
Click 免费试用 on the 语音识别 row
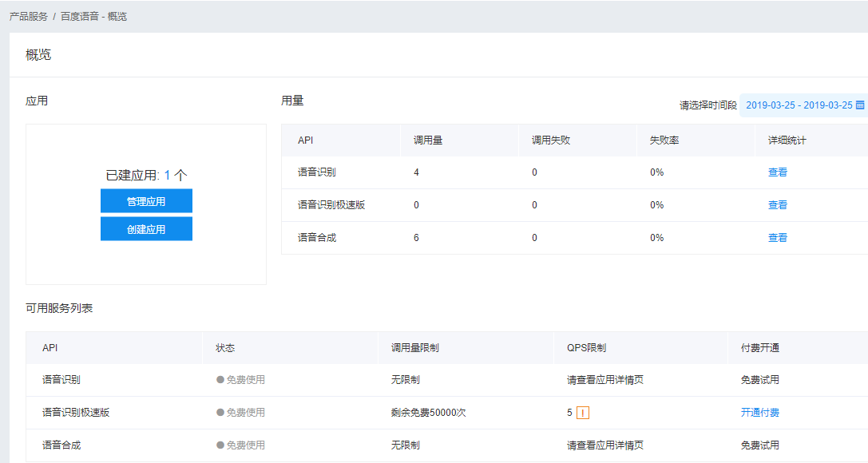760,381
